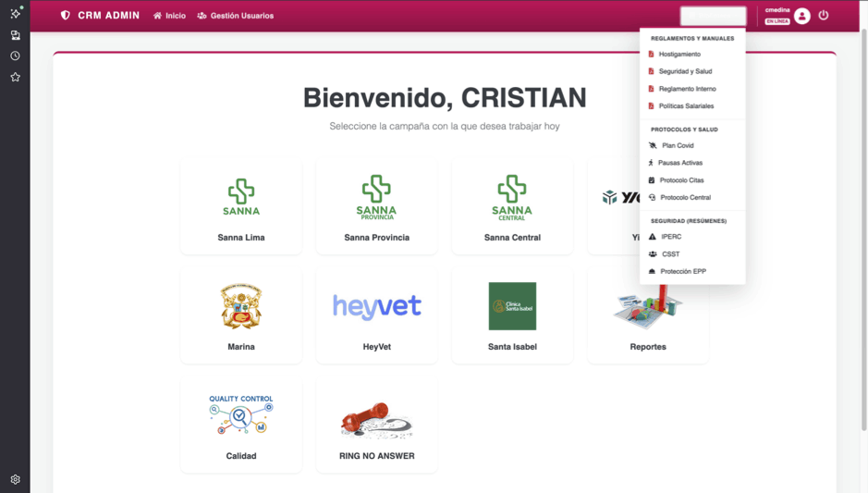Viewport: 868px width, 493px height.
Task: Click the red telephone RING NO ANSWER image
Action: coord(377,421)
